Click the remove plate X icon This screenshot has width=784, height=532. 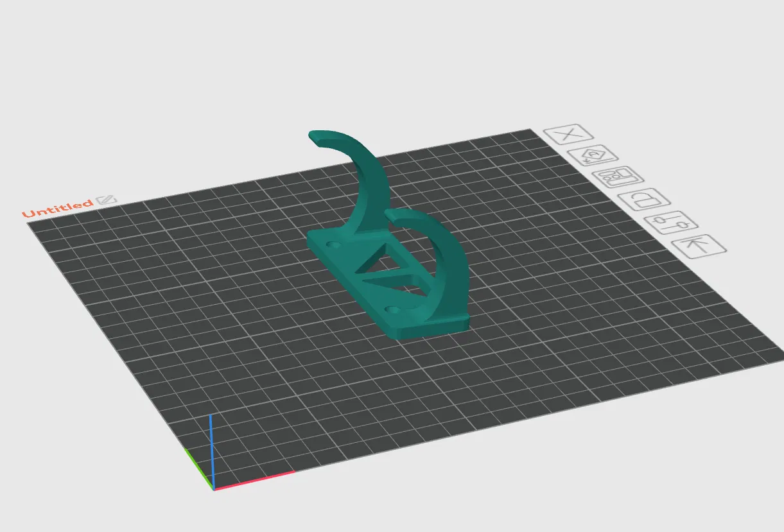(568, 135)
